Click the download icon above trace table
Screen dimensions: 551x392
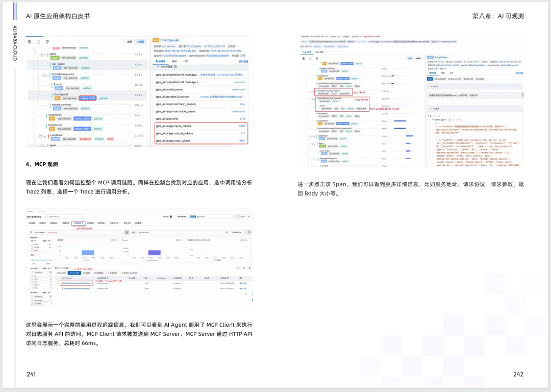pos(239,268)
